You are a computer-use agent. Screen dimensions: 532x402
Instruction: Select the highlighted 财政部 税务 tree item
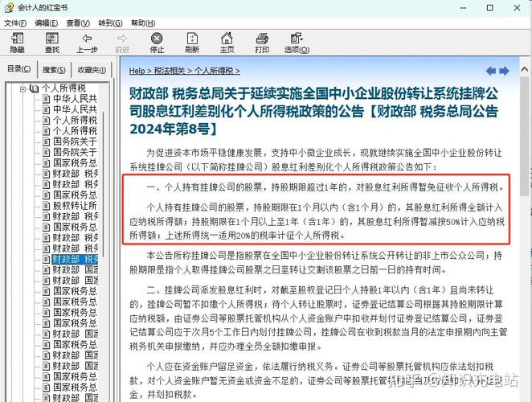pyautogui.click(x=75, y=260)
